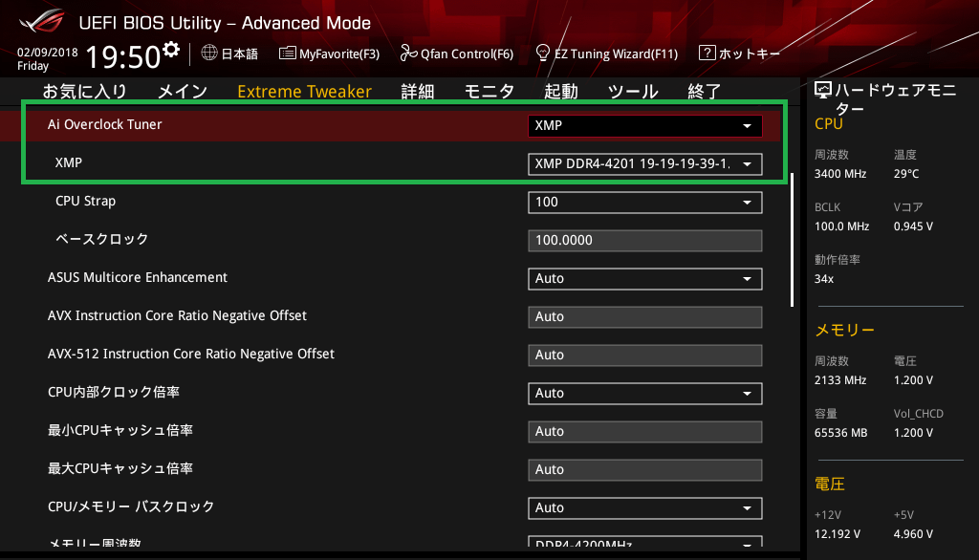Select the XMP setting label
The height and width of the screenshot is (560, 979).
point(69,162)
